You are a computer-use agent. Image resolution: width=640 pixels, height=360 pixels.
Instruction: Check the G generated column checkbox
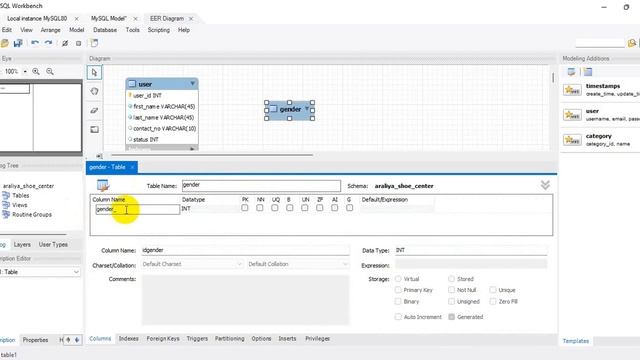point(349,208)
